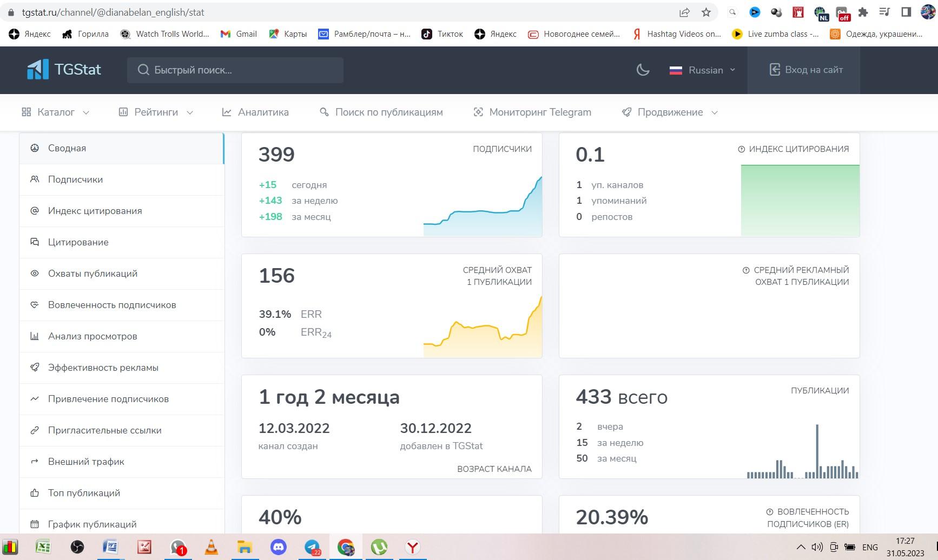Expand the Каталог menu

(55, 112)
